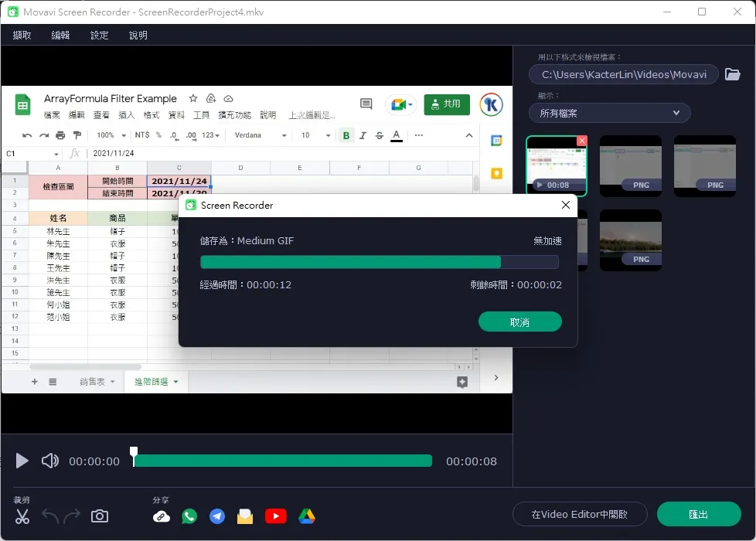Select the landscape PNG thumbnail
Screen dimensions: 756x541
(x=631, y=240)
